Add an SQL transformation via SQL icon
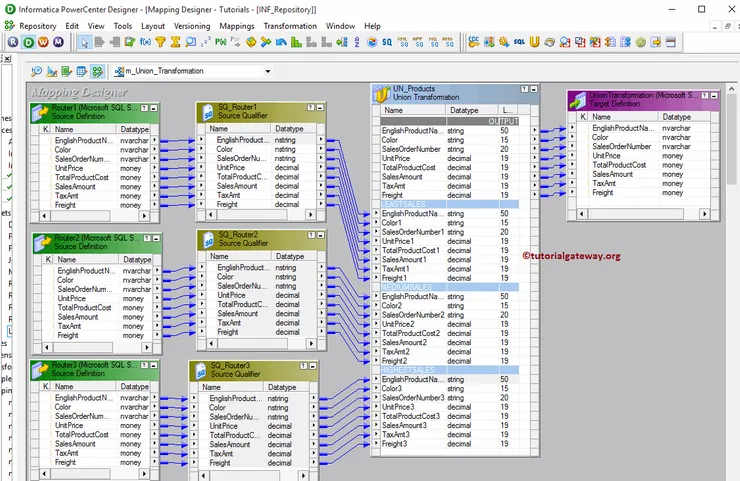 point(519,42)
